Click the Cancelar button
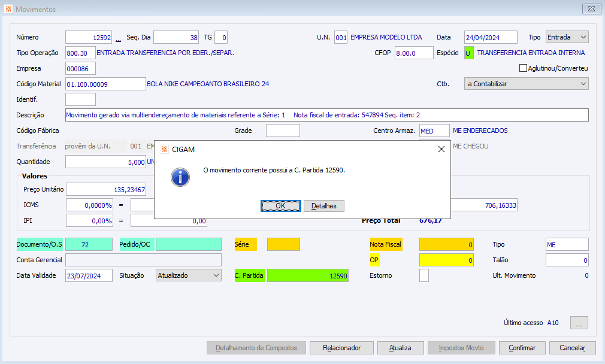 tap(573, 348)
